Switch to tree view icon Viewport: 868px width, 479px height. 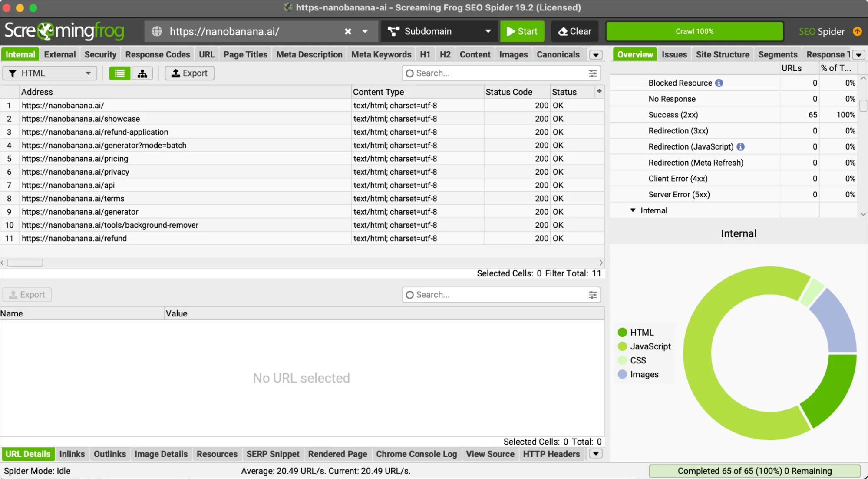tap(142, 73)
